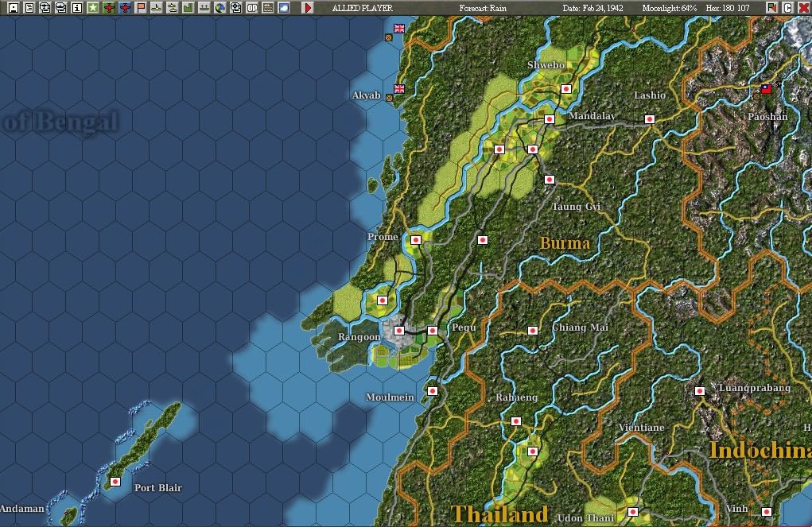This screenshot has height=527, width=812.
Task: Open the green industry chart icon
Action: click(188, 8)
